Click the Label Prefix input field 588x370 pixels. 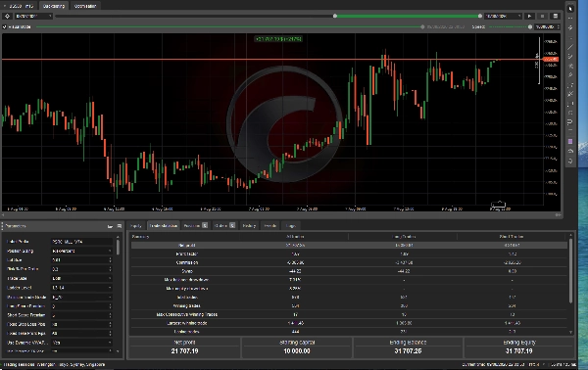click(81, 242)
